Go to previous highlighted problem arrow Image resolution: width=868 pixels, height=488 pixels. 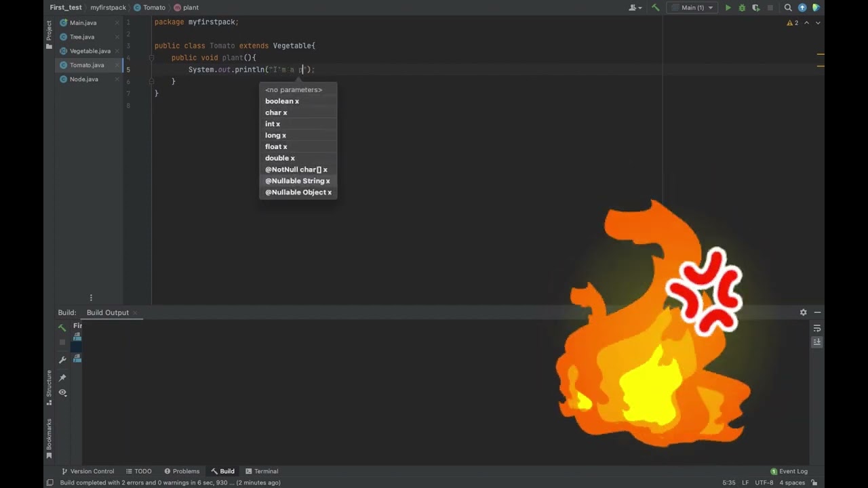(807, 23)
